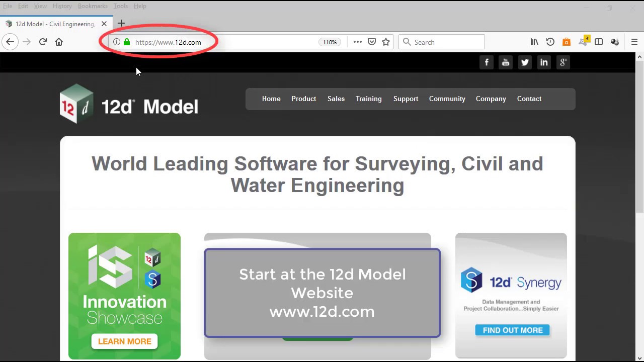Close the 12d Model tab
The width and height of the screenshot is (644, 362).
[104, 24]
